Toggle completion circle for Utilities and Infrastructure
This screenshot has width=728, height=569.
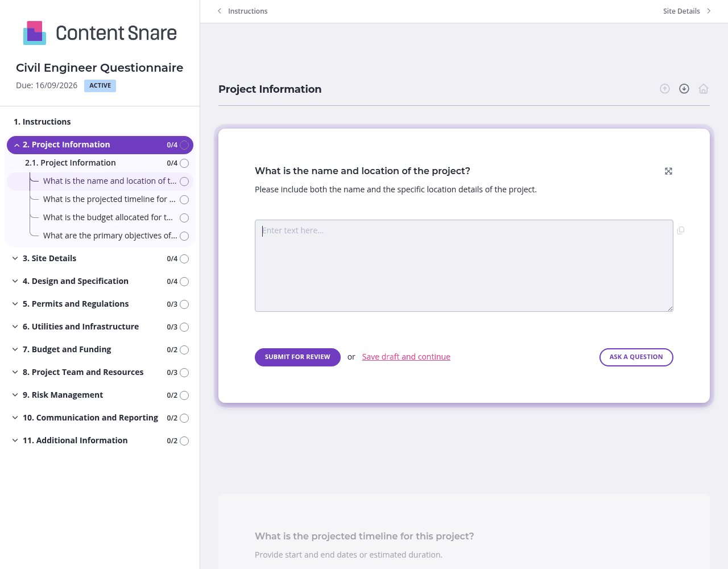[x=184, y=327]
